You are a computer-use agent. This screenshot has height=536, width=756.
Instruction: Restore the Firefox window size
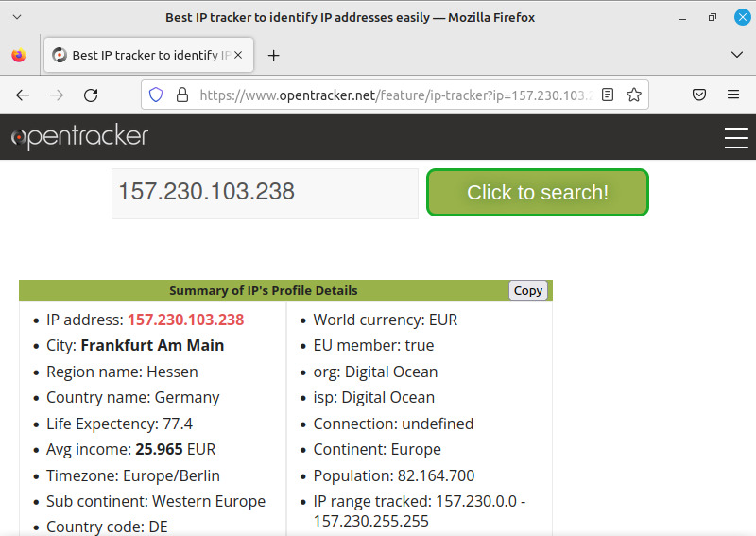click(713, 17)
